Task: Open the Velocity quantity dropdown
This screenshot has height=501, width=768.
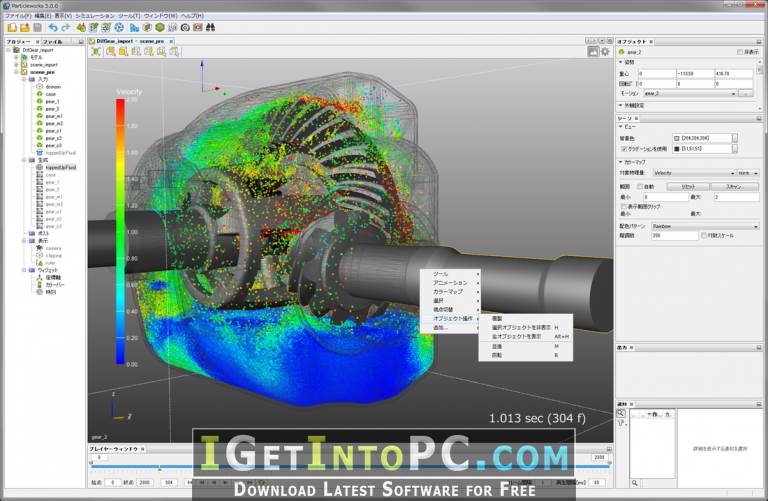Action: (x=694, y=173)
